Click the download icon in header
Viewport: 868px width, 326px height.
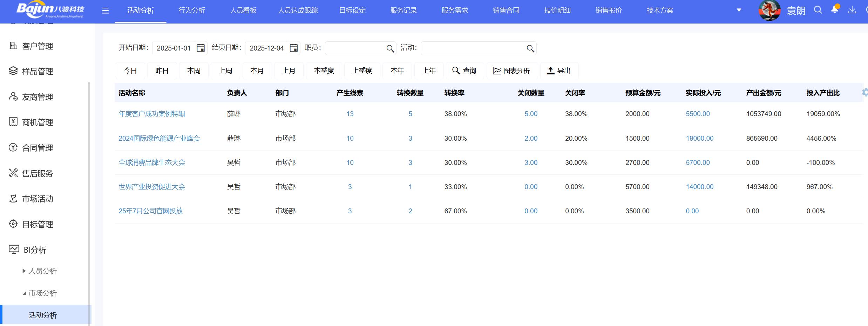(852, 10)
